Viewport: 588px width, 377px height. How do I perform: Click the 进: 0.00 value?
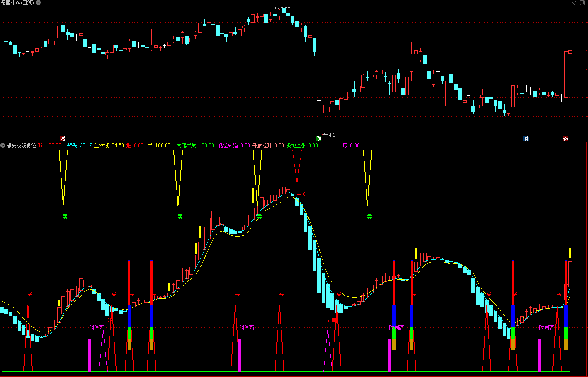coord(135,145)
